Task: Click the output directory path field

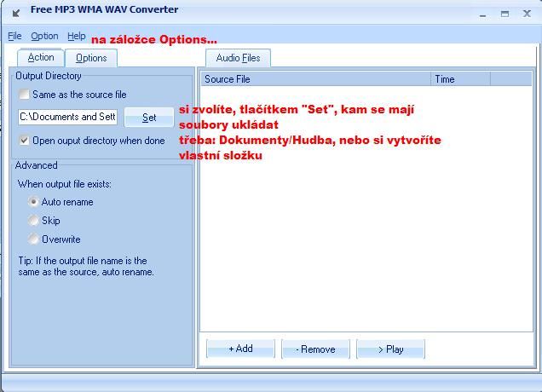Action: point(68,117)
